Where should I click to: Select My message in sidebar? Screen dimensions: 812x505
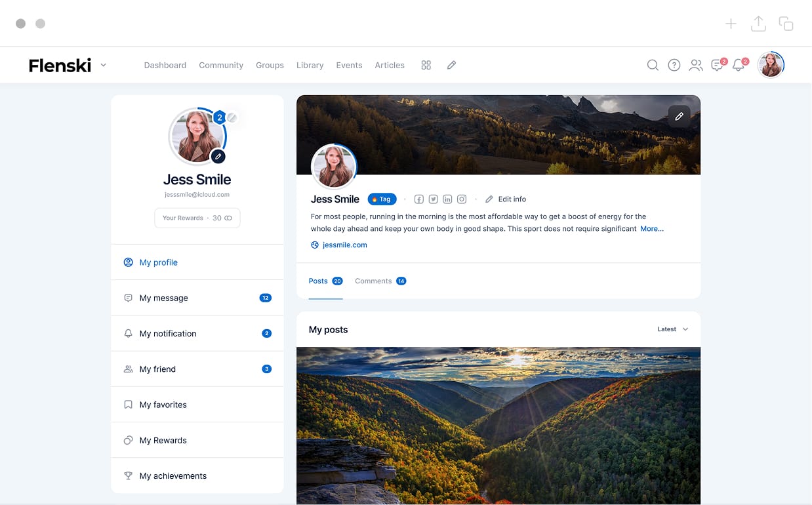click(x=164, y=298)
